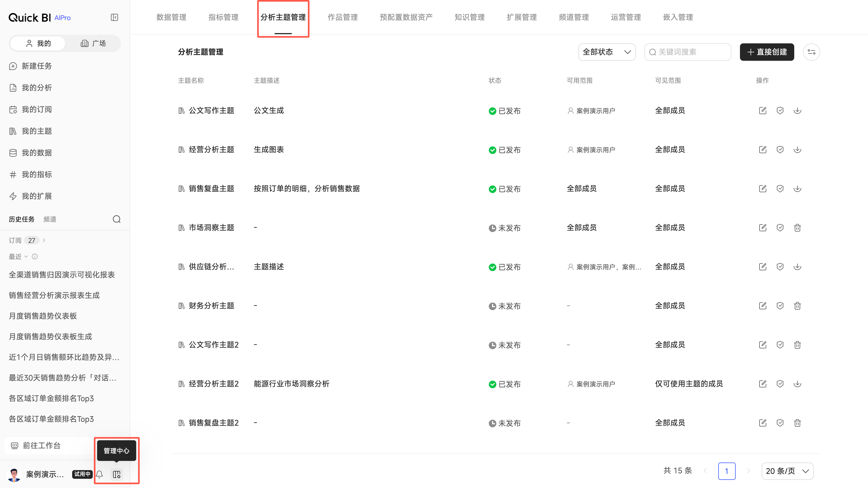Image resolution: width=868 pixels, height=488 pixels.
Task: Click the user avatar 案例演示
Action: (x=14, y=474)
